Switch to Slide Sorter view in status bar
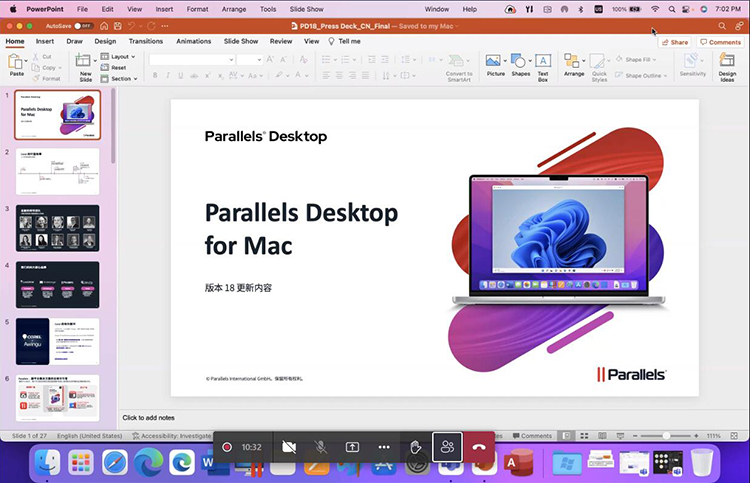Screen dimensions: 750x483 point(584,436)
